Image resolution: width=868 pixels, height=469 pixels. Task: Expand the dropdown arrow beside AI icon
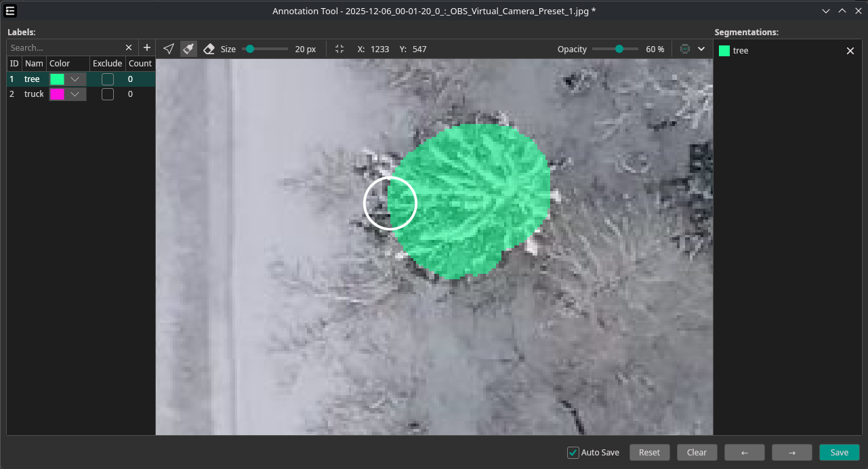(701, 49)
